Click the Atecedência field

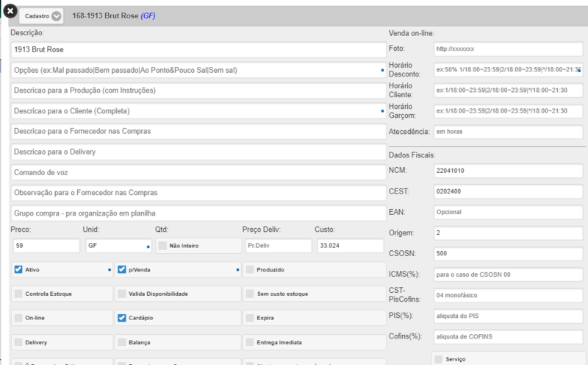pos(508,132)
